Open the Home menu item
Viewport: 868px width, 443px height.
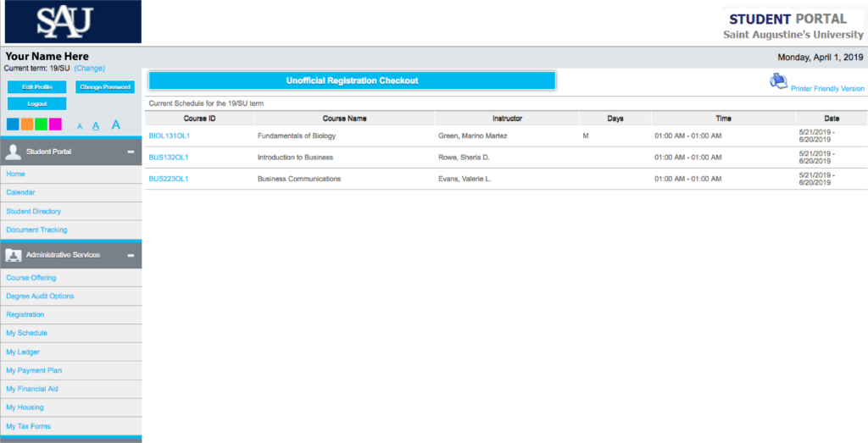[x=71, y=174]
